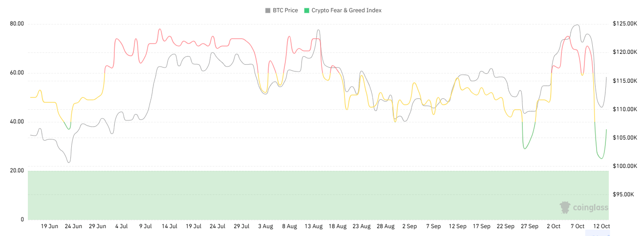The width and height of the screenshot is (644, 236).
Task: Toggle the BTC Price series label
Action: [285, 10]
